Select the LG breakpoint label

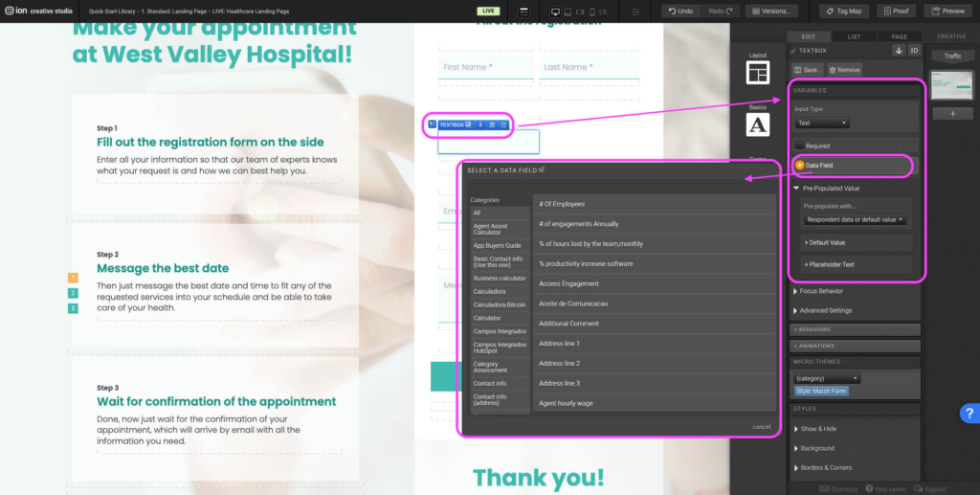[x=603, y=11]
